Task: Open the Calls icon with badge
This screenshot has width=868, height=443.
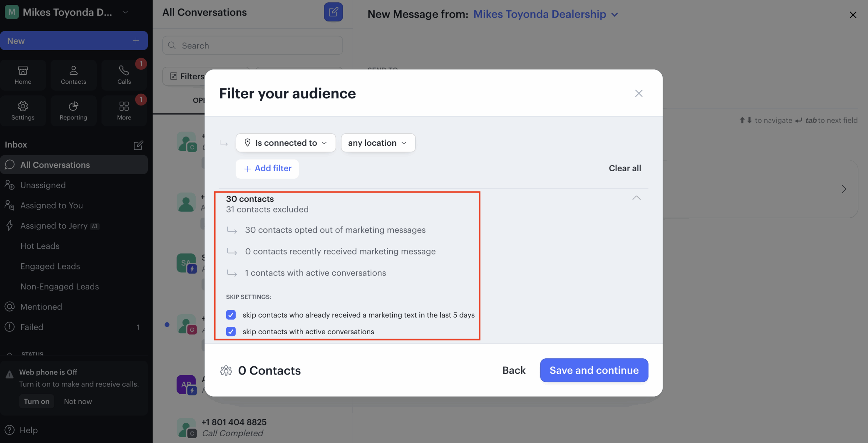Action: (x=124, y=75)
